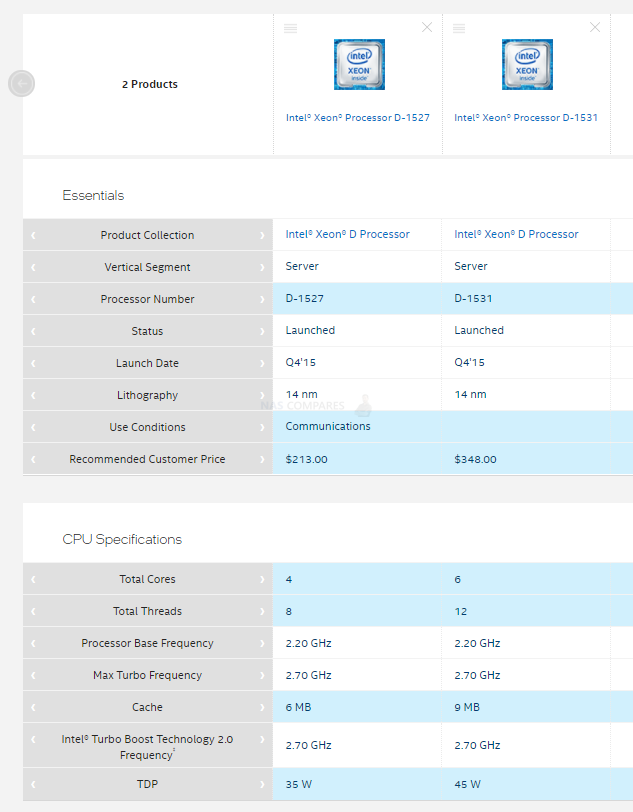Click right chevron on Vertical Segment row
This screenshot has height=812, width=633.
point(262,268)
